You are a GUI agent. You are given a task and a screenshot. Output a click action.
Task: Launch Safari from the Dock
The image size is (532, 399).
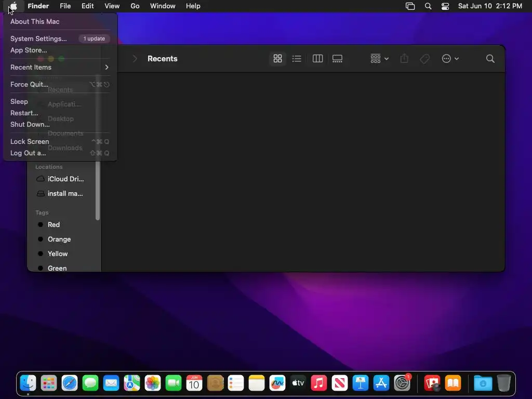(70, 383)
